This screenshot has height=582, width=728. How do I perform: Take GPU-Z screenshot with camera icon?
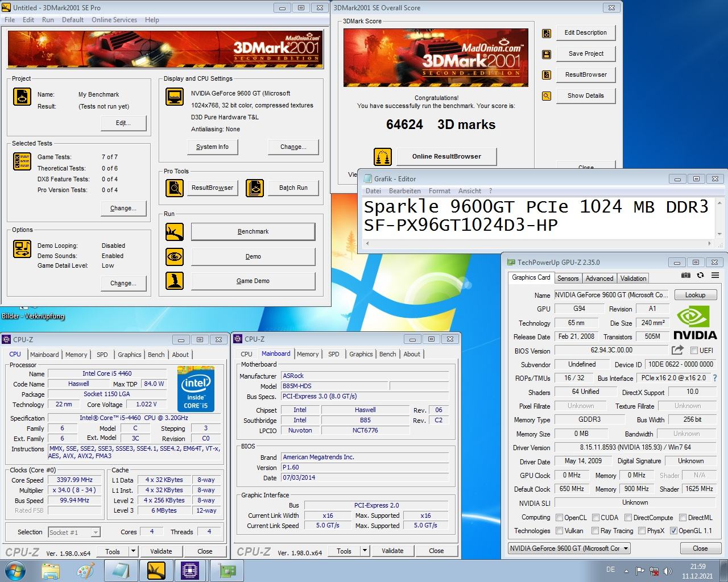pos(686,275)
